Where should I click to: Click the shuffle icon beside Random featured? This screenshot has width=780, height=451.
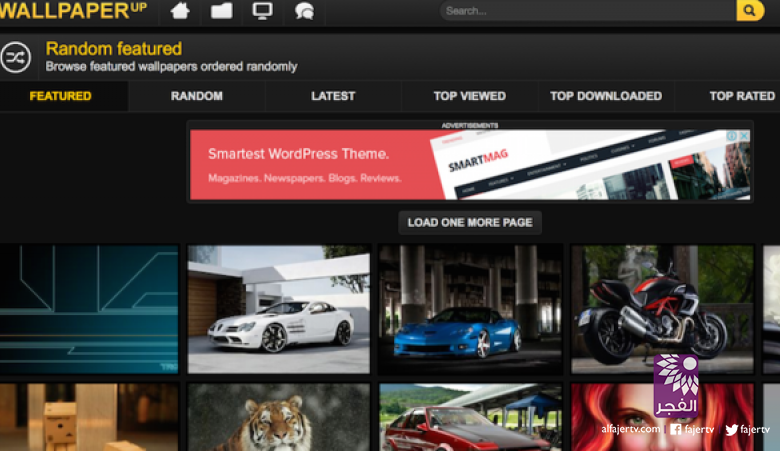[x=16, y=58]
